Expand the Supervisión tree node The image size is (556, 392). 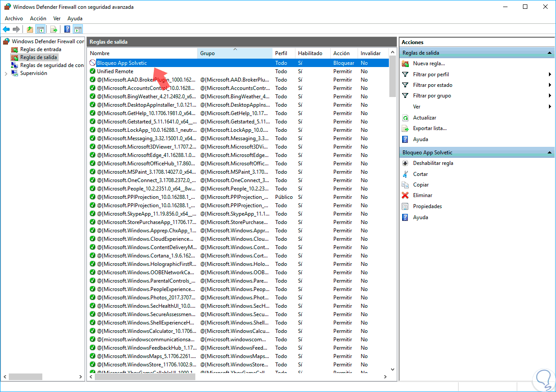point(6,73)
